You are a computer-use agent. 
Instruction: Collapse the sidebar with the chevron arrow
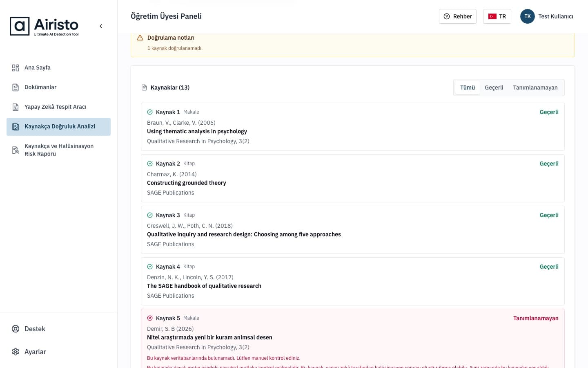coord(101,26)
